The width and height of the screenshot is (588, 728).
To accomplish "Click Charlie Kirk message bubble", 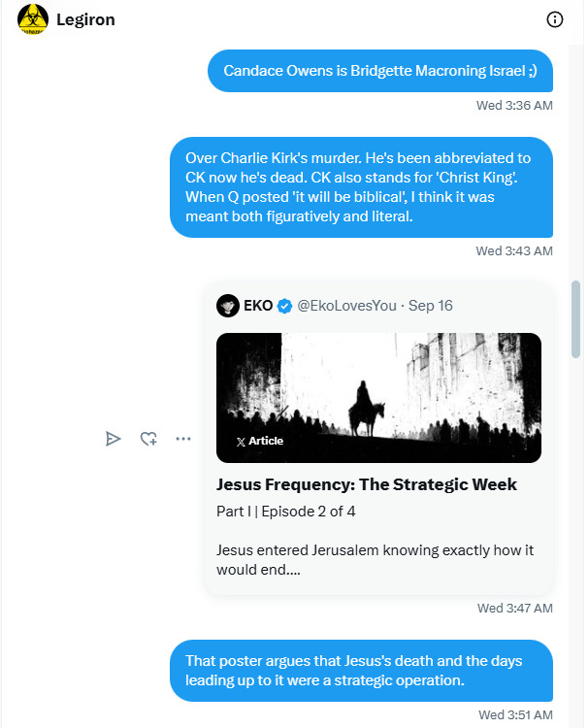I will [x=362, y=187].
